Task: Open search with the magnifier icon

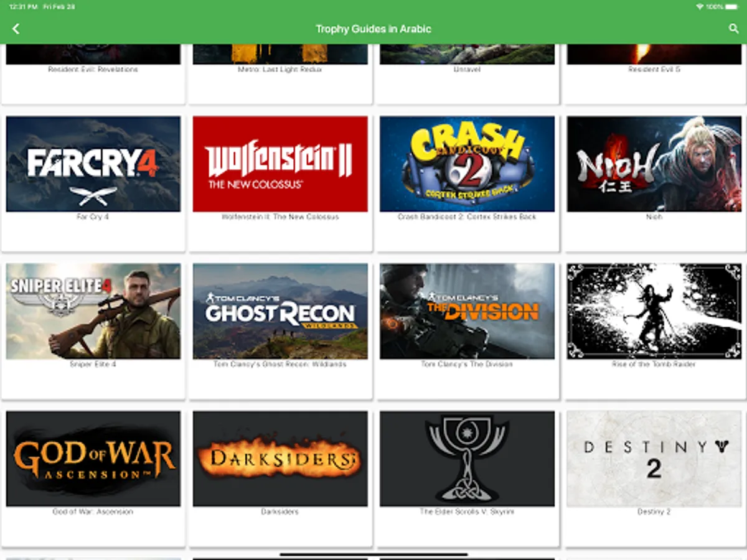Action: click(x=733, y=29)
